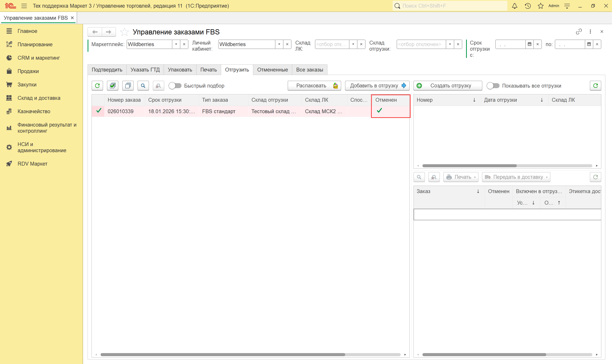
Task: Toggle checkmark on order 026010339 row
Action: (99, 111)
